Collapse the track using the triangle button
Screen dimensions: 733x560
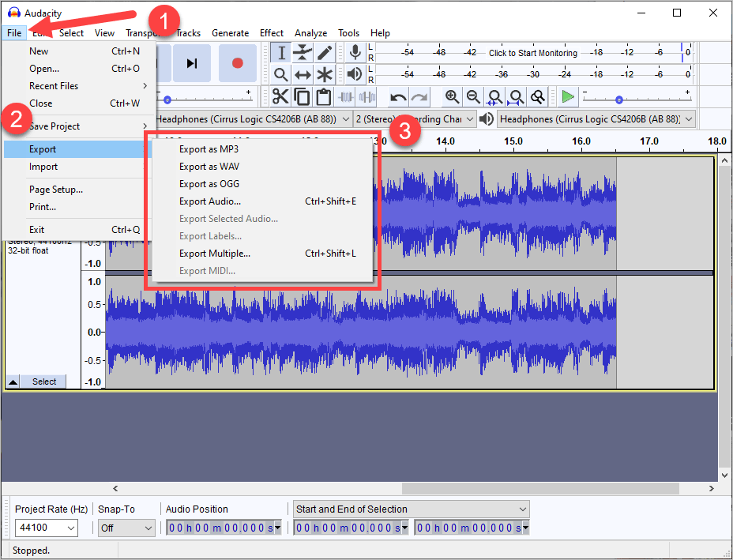13,381
